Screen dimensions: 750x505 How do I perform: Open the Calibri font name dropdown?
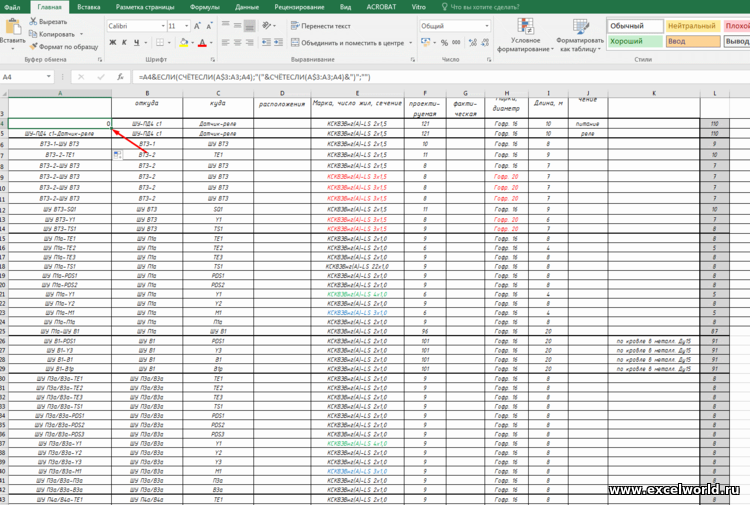(164, 26)
